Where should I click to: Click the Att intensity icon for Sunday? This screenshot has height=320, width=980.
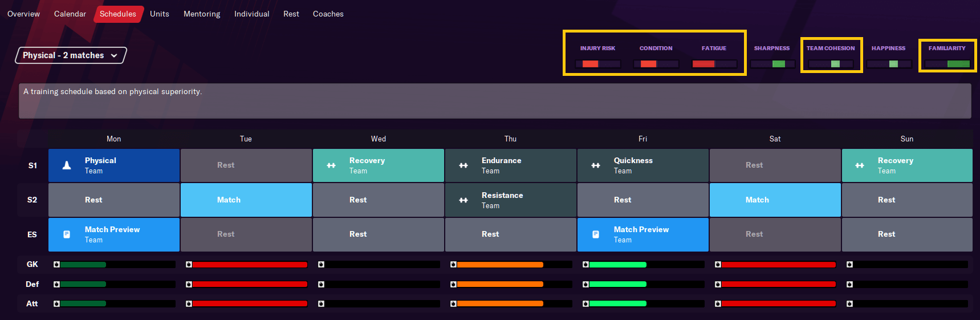[849, 304]
